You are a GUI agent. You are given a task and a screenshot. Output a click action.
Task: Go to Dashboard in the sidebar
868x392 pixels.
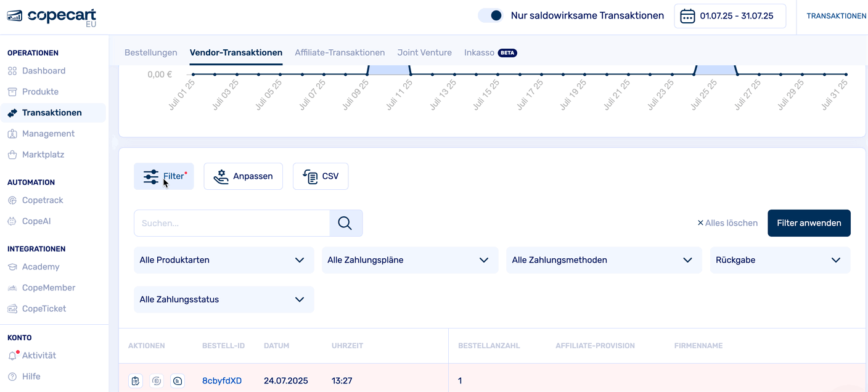[43, 71]
